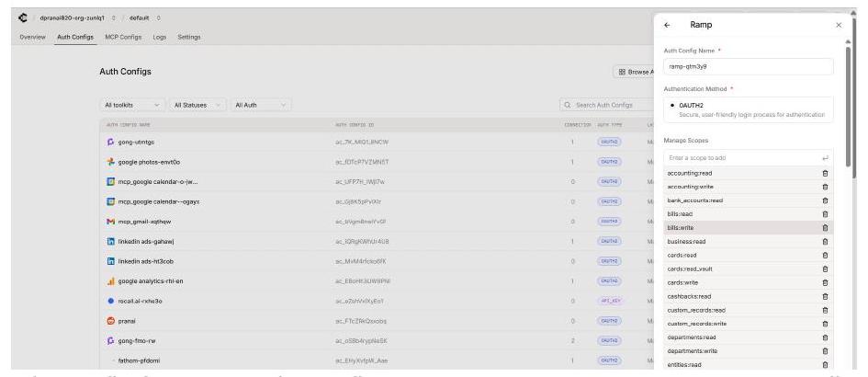
Task: Click the ID for pranai
Action: pyautogui.click(x=361, y=321)
